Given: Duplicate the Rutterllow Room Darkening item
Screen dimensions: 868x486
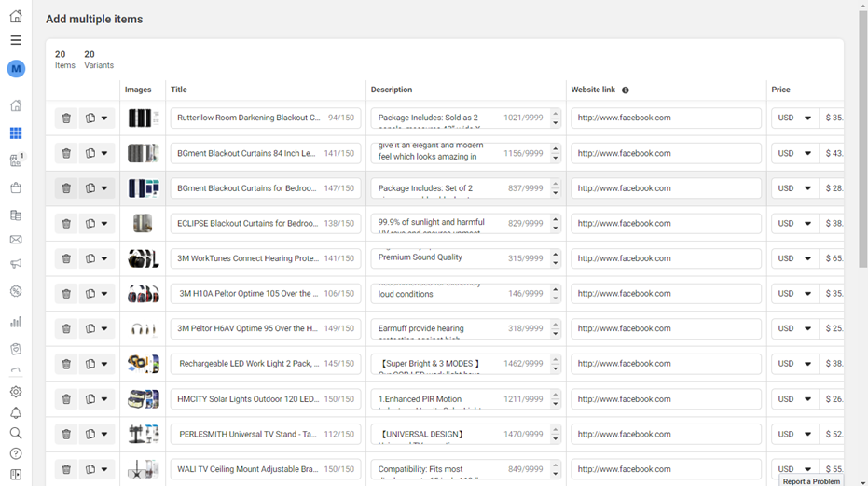Looking at the screenshot, I should coord(90,118).
